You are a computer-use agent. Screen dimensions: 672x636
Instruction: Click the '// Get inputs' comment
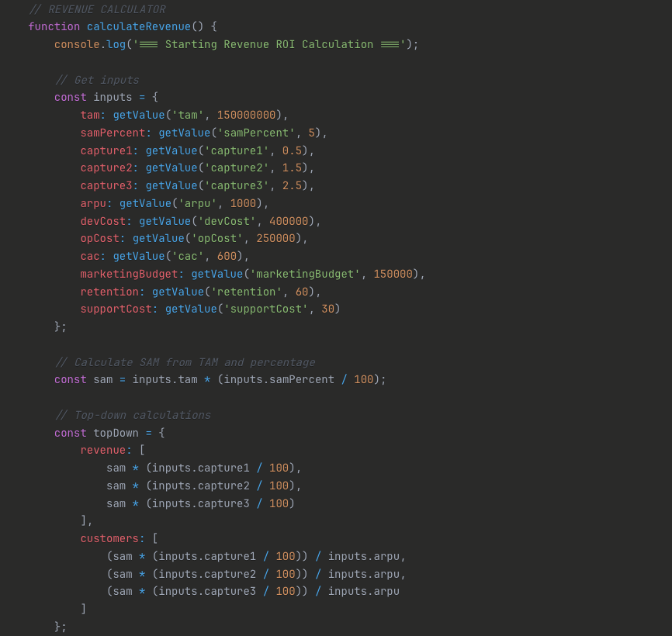coord(97,80)
